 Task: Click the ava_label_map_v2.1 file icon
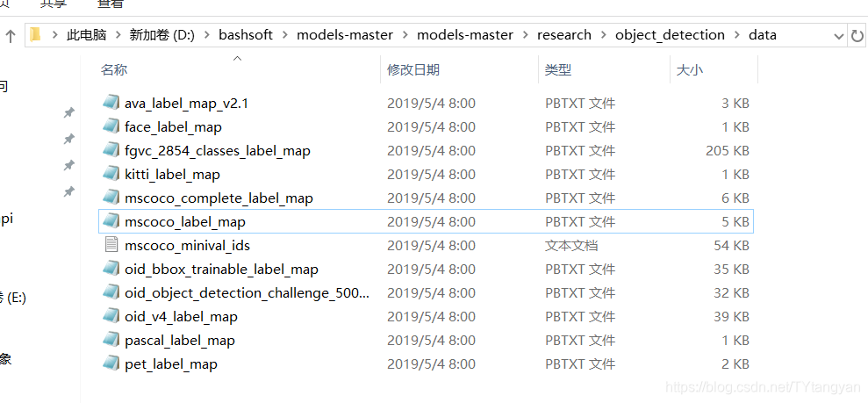point(111,103)
